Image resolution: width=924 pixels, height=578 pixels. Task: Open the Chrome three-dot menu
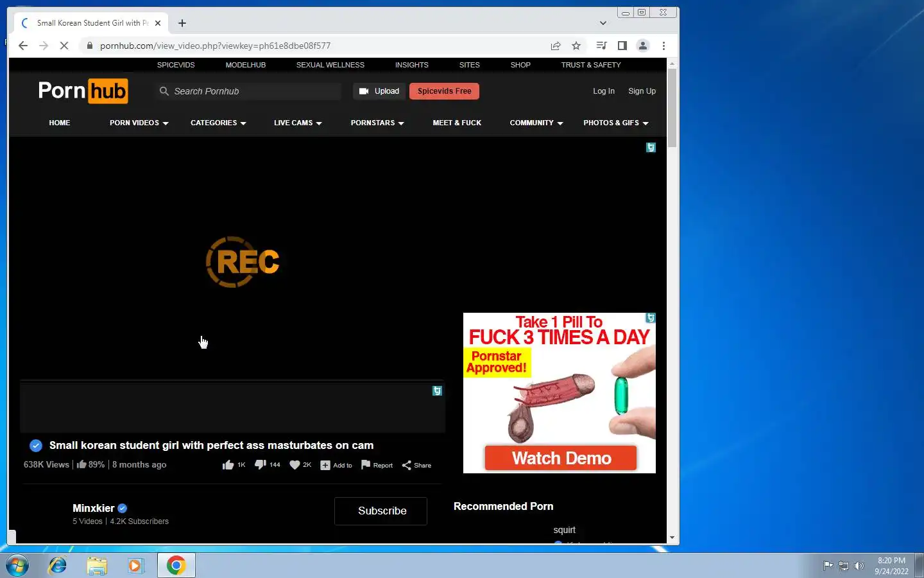coord(663,46)
